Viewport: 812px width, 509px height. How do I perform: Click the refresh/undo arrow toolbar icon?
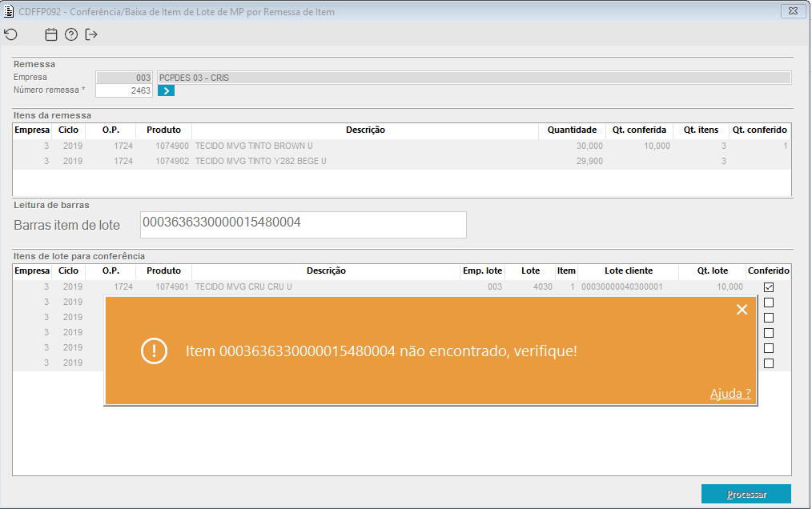coord(11,34)
